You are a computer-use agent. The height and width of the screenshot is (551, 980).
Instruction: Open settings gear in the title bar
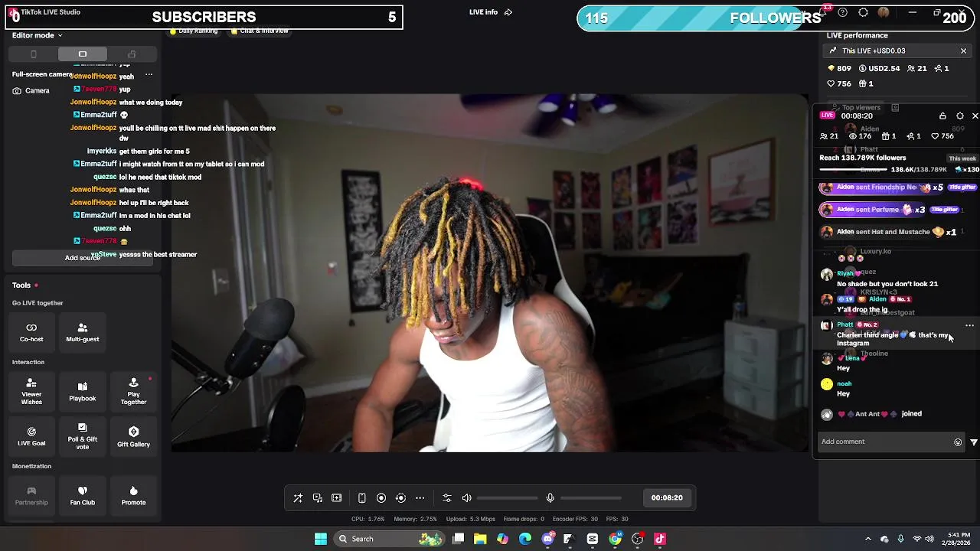point(864,12)
